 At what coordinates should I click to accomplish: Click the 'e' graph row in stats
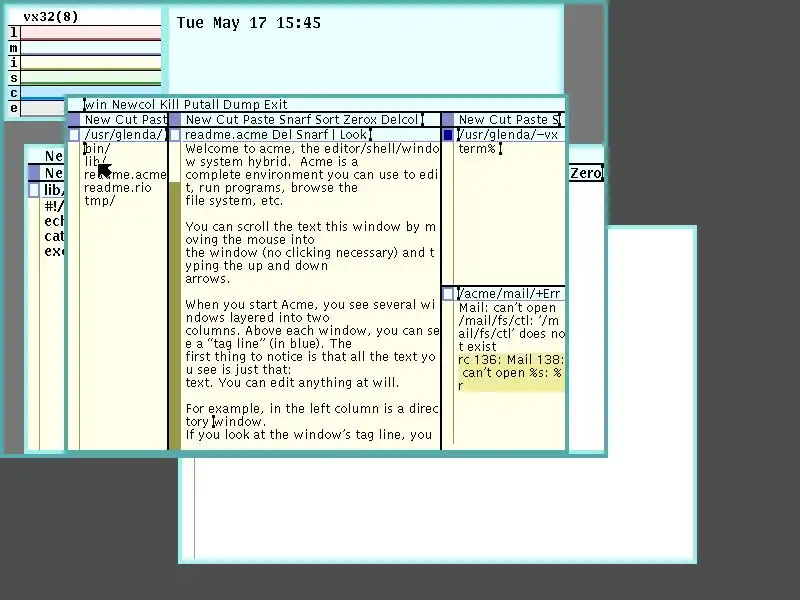click(43, 108)
